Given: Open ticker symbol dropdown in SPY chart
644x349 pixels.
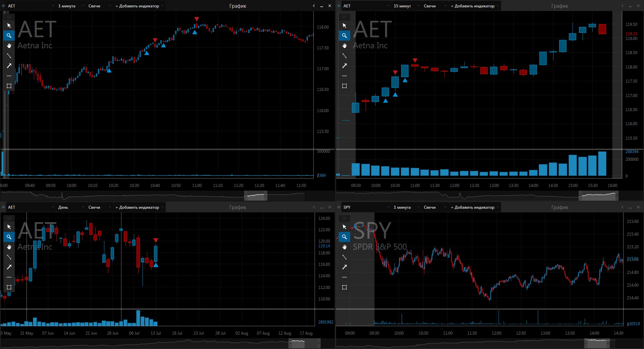Looking at the screenshot, I should coord(366,207).
